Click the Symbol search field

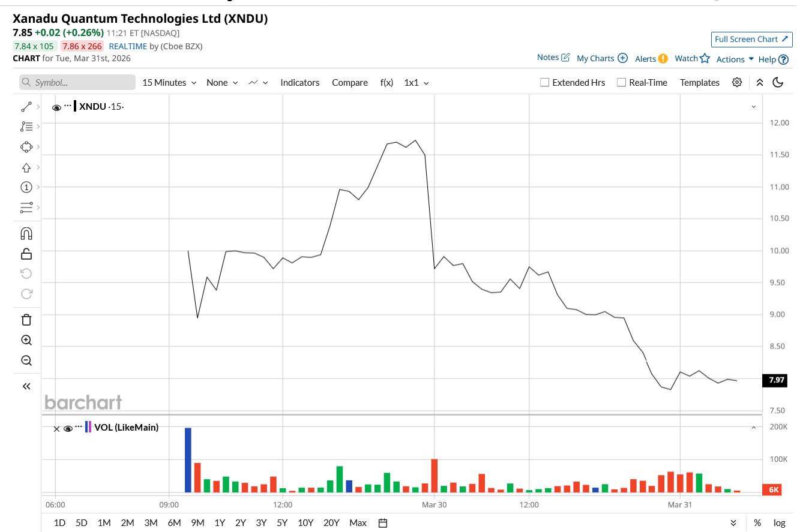pos(77,83)
